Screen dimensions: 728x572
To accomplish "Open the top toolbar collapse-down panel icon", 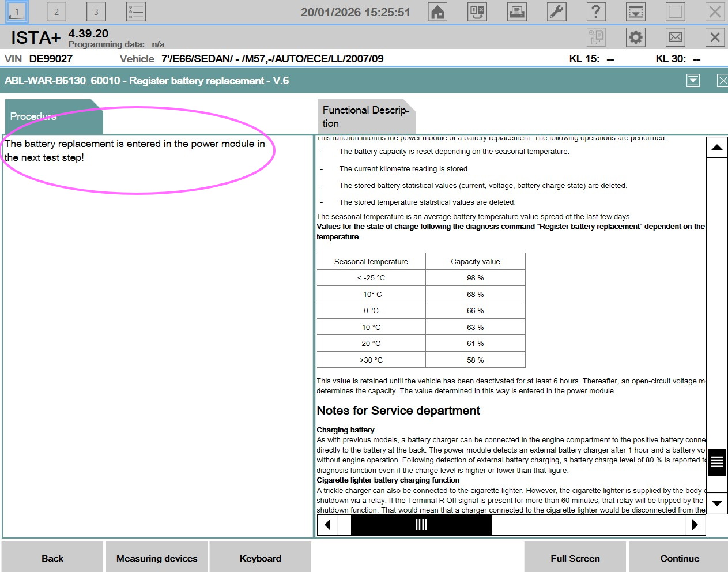I will click(636, 12).
